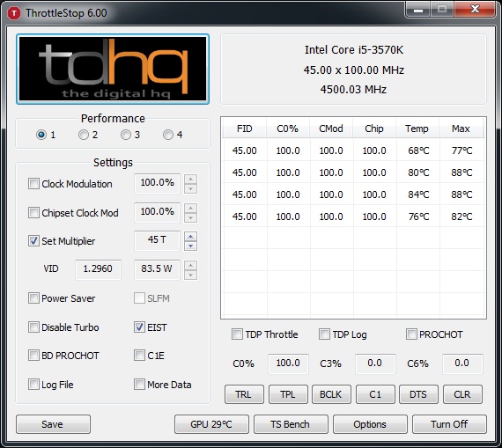Click the Turn Off button
The height and width of the screenshot is (448, 502).
pyautogui.click(x=449, y=424)
